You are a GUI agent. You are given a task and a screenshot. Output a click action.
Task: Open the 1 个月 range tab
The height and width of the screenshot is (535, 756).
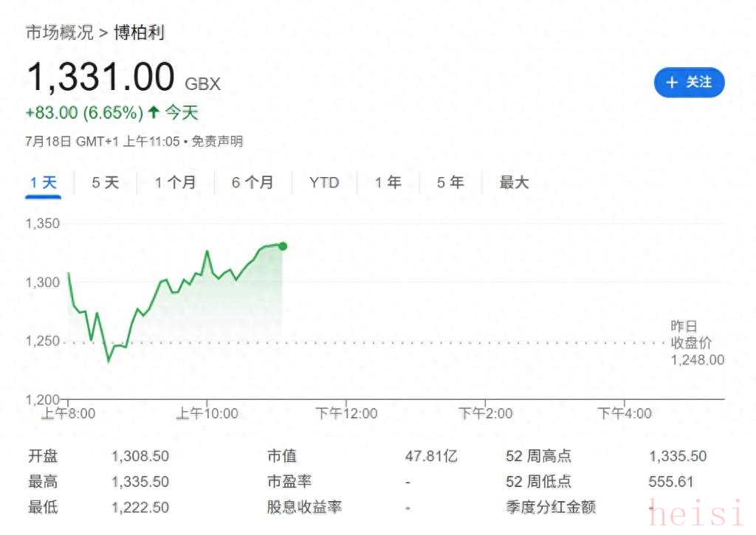pyautogui.click(x=175, y=183)
